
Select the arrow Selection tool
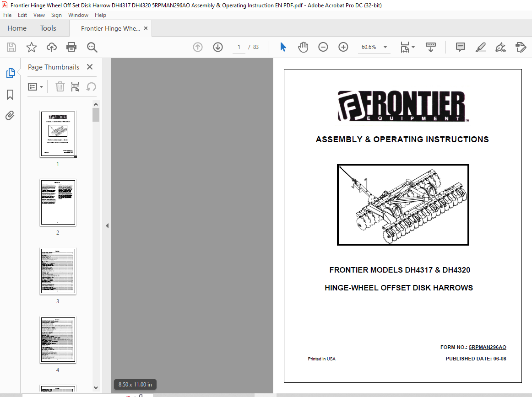[x=283, y=47]
